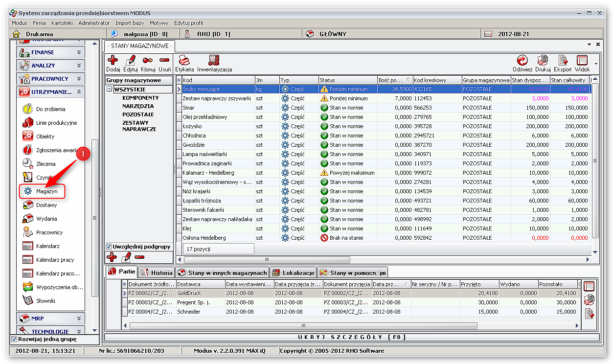The image size is (613, 364).
Task: Click the Edytuj pencil icon
Action: [130, 61]
